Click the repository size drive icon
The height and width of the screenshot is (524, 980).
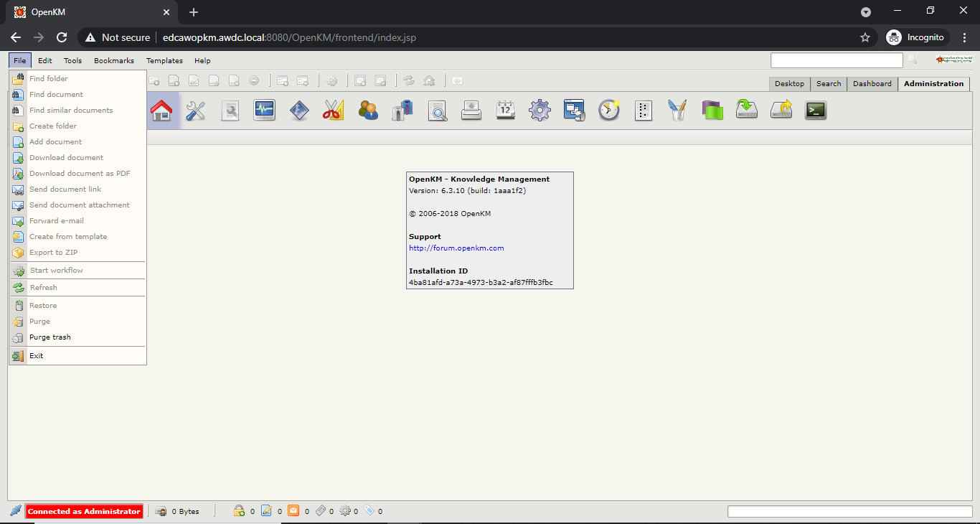(161, 512)
